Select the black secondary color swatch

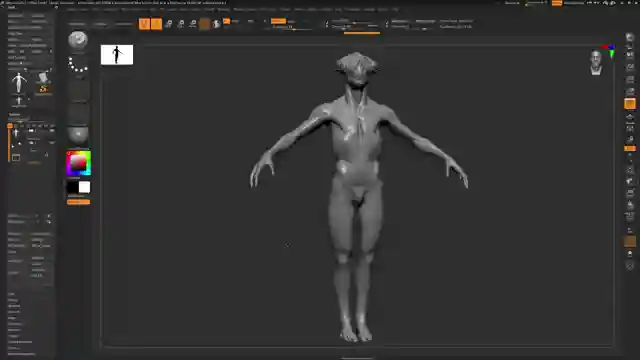tap(73, 187)
